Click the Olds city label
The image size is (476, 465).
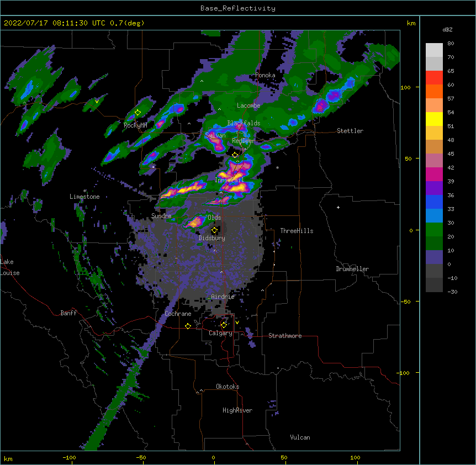click(214, 218)
